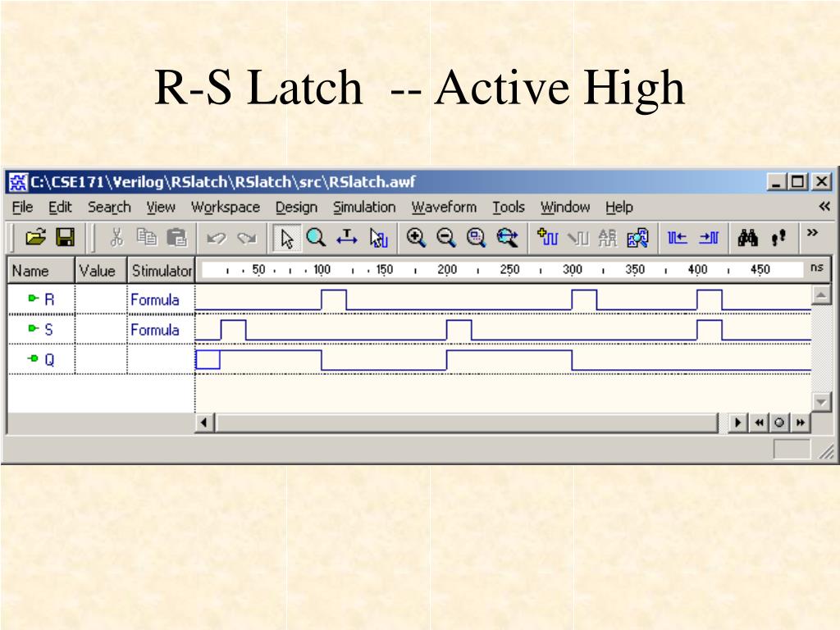Switch to the magnifier Zoom mode
This screenshot has height=630, width=840.
pyautogui.click(x=316, y=237)
